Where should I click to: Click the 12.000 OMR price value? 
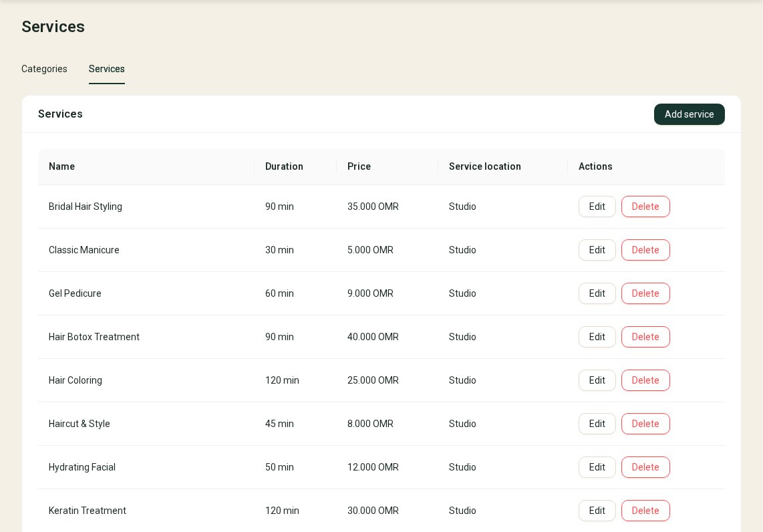(x=373, y=467)
